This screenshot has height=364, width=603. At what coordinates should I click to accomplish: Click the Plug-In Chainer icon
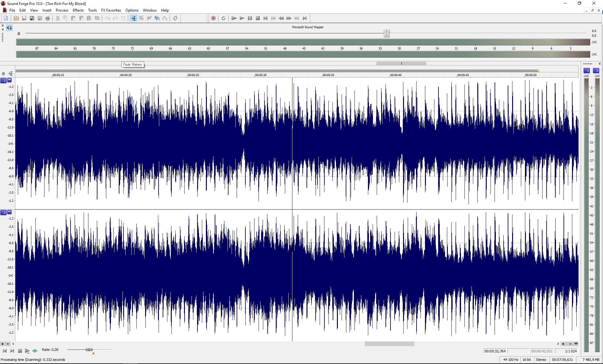point(175,18)
